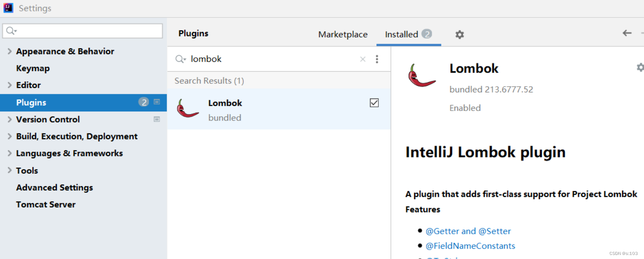
Task: Open the plugins gear settings menu
Action: pyautogui.click(x=460, y=35)
